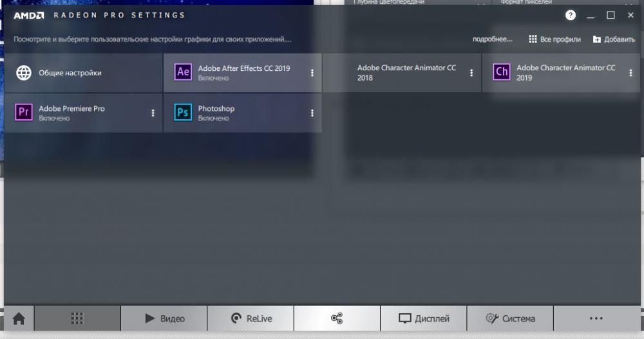This screenshot has width=644, height=339.
Task: Open the Photoshop profile
Action: tap(243, 113)
